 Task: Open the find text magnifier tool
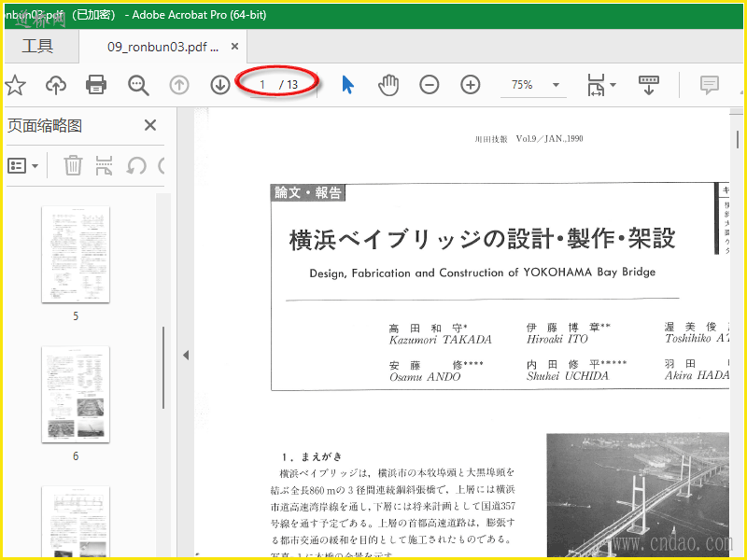(138, 85)
